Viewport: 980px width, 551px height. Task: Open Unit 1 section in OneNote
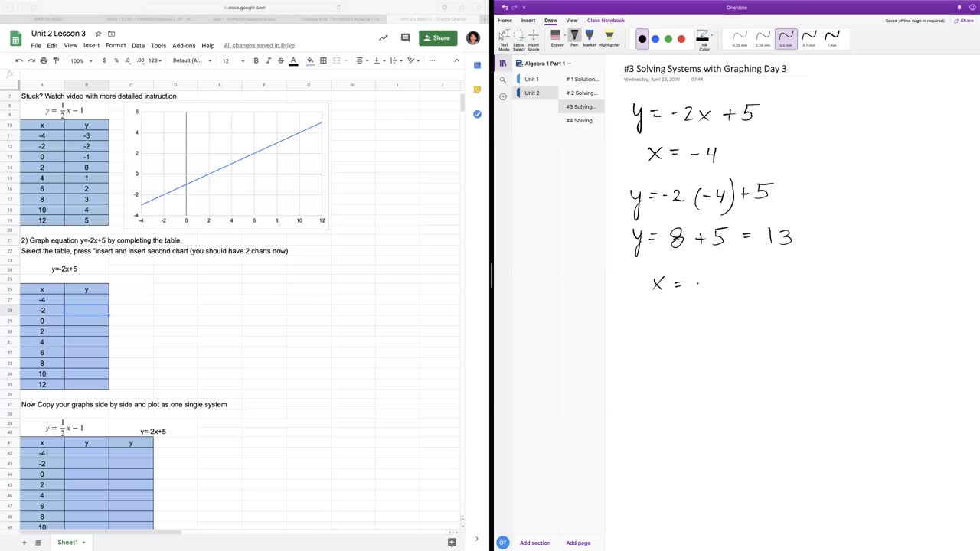(536, 79)
